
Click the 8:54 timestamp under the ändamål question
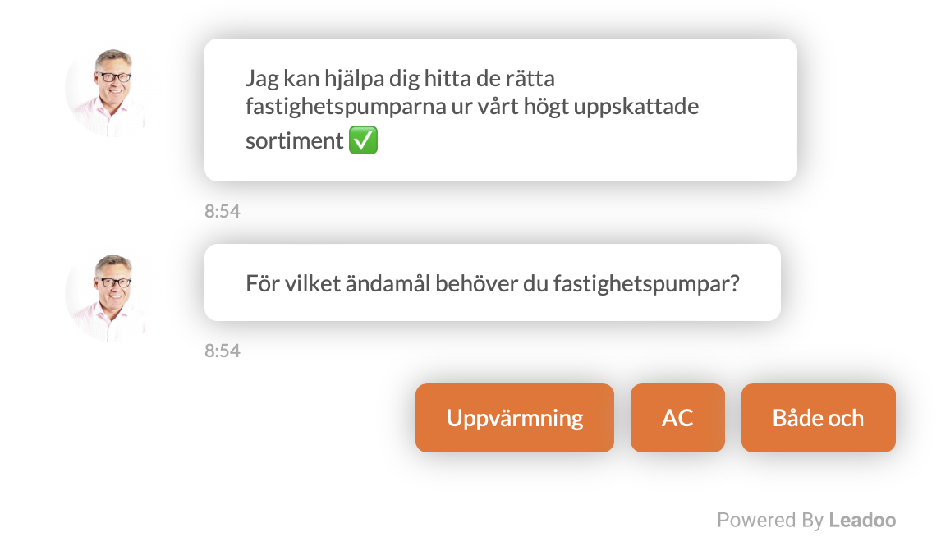pos(222,351)
